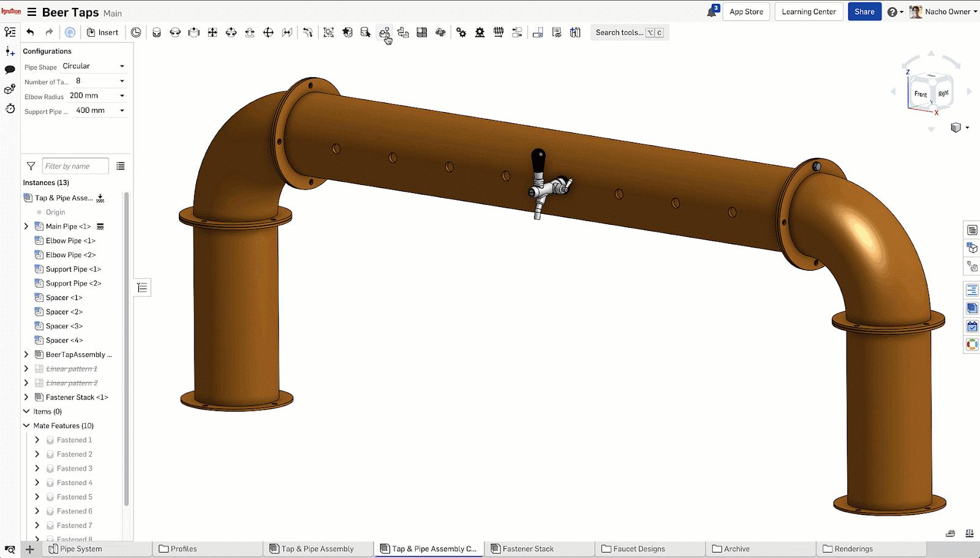Select the Fastened mate tool
The image size is (980, 558).
157,32
